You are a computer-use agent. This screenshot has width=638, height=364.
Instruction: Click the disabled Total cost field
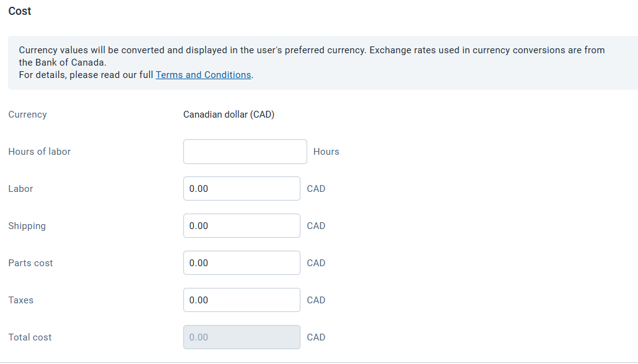pos(242,337)
